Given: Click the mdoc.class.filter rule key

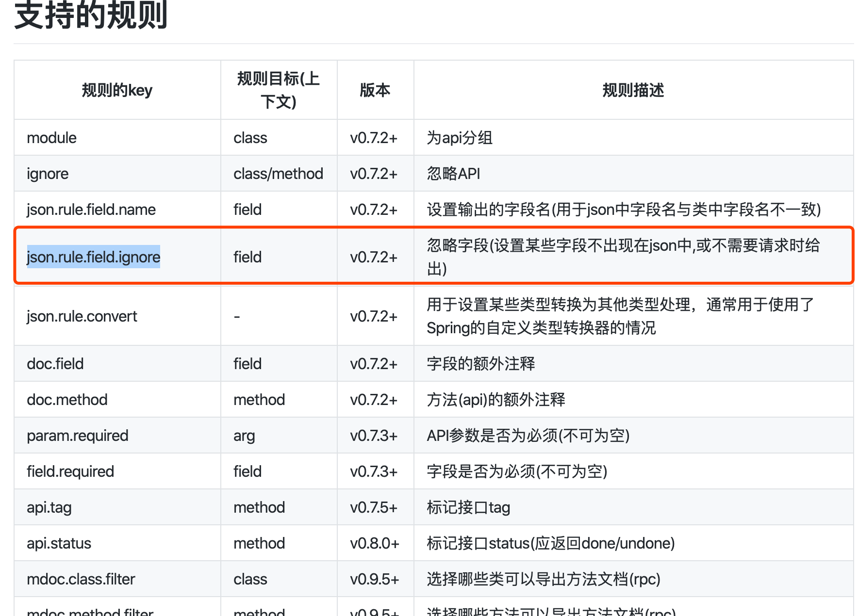Looking at the screenshot, I should pos(81,579).
